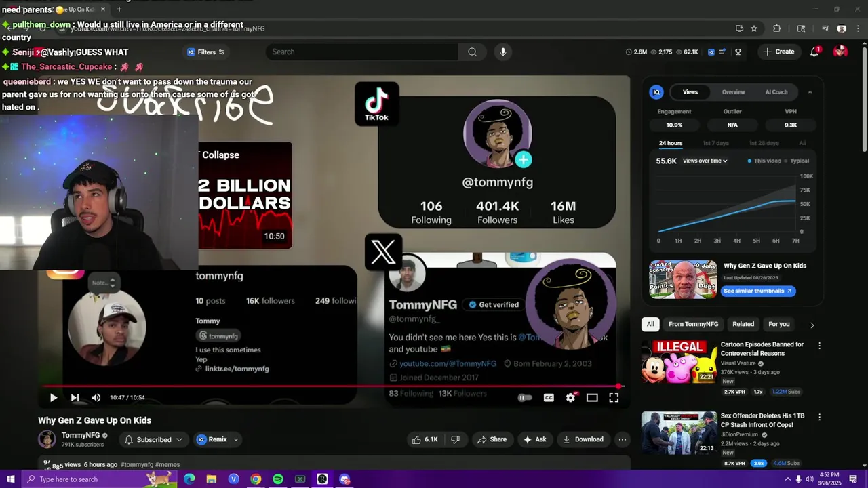The image size is (868, 488).
Task: Open video settings gear
Action: coord(570,398)
